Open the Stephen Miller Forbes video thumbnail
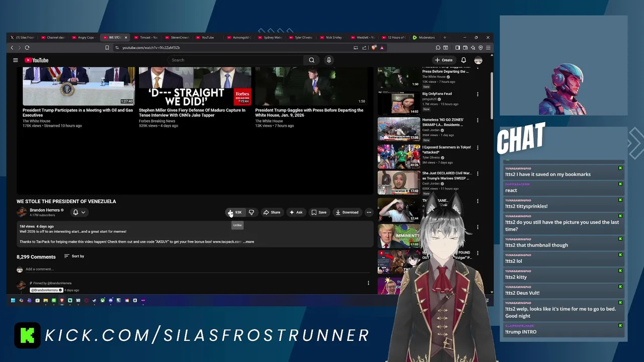Image resolution: width=644 pixels, height=362 pixels. [x=195, y=86]
